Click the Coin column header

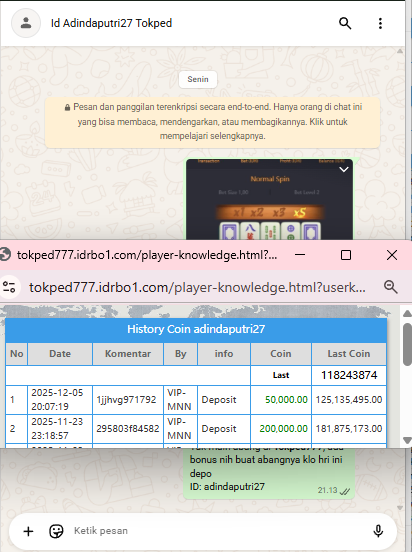281,354
